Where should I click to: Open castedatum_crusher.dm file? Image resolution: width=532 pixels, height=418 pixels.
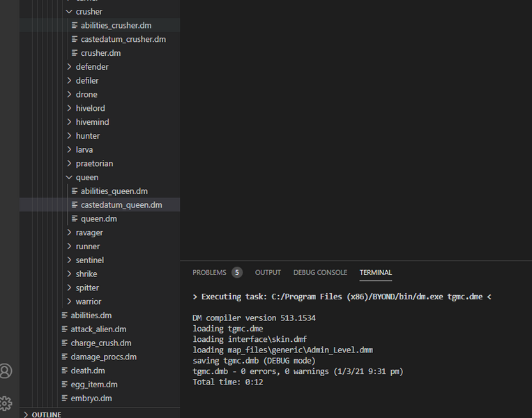click(x=123, y=39)
